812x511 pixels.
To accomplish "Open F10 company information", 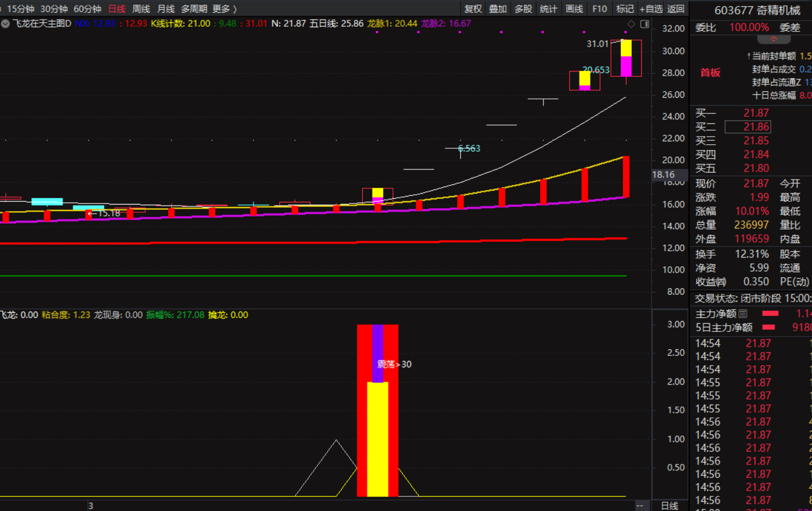I will [599, 9].
